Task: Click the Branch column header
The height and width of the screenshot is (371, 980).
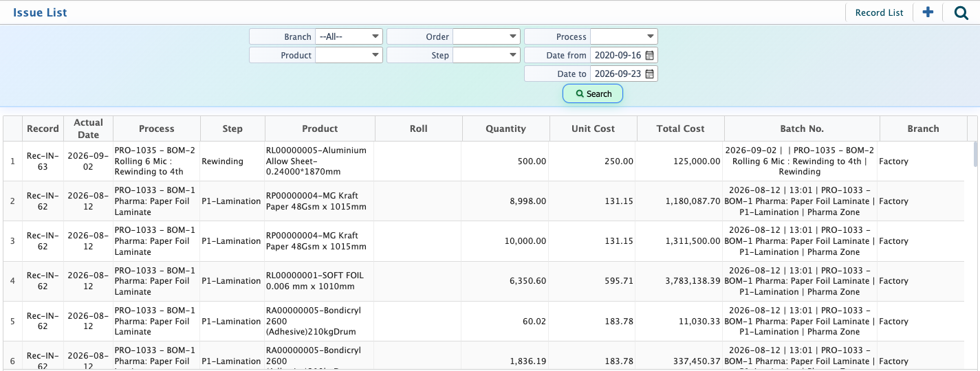Action: coord(923,128)
